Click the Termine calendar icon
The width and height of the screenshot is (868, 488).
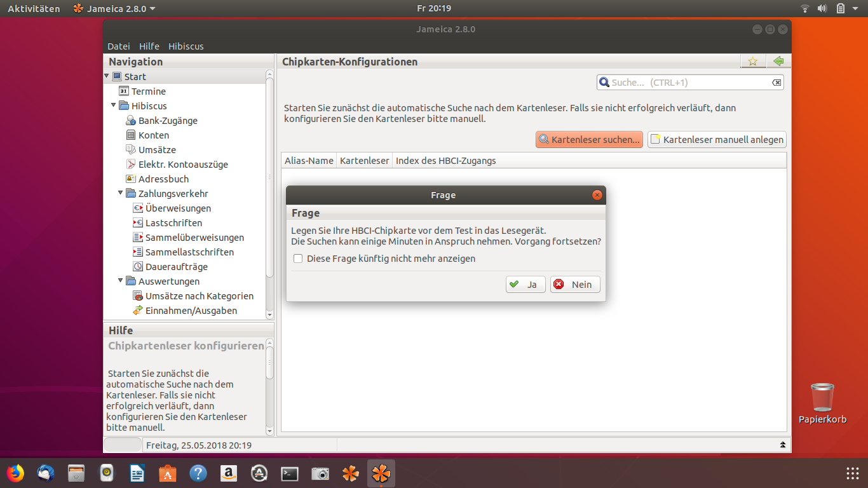tap(124, 91)
